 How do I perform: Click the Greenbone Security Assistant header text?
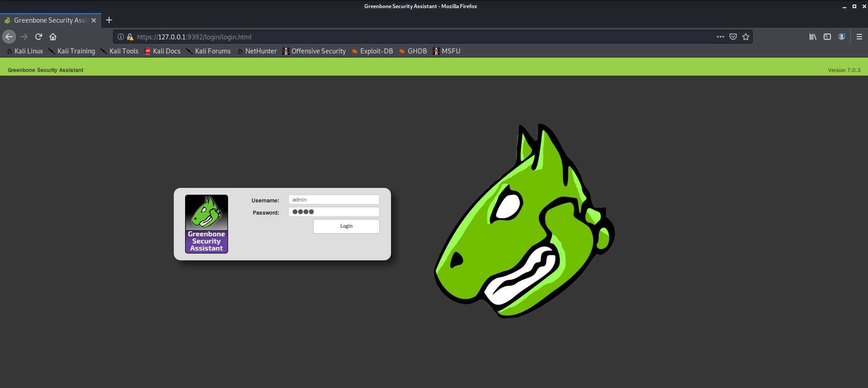coord(45,70)
